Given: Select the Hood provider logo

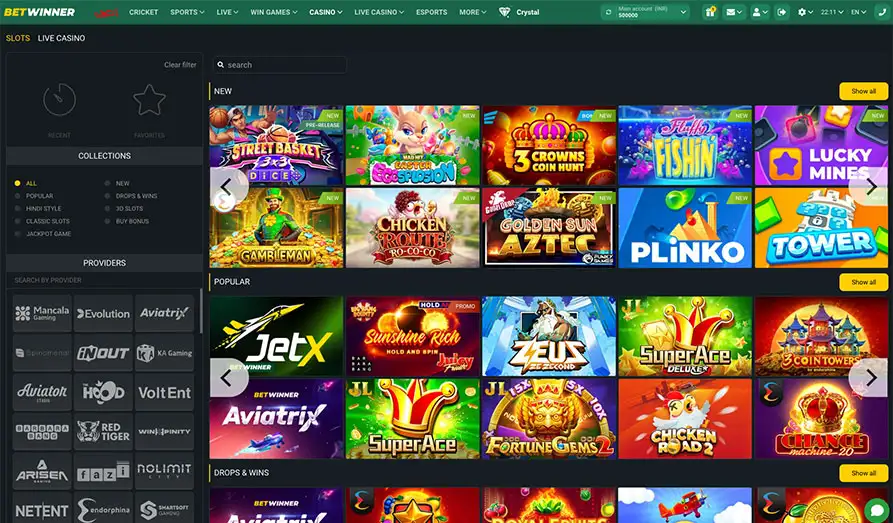Looking at the screenshot, I should pyautogui.click(x=103, y=392).
